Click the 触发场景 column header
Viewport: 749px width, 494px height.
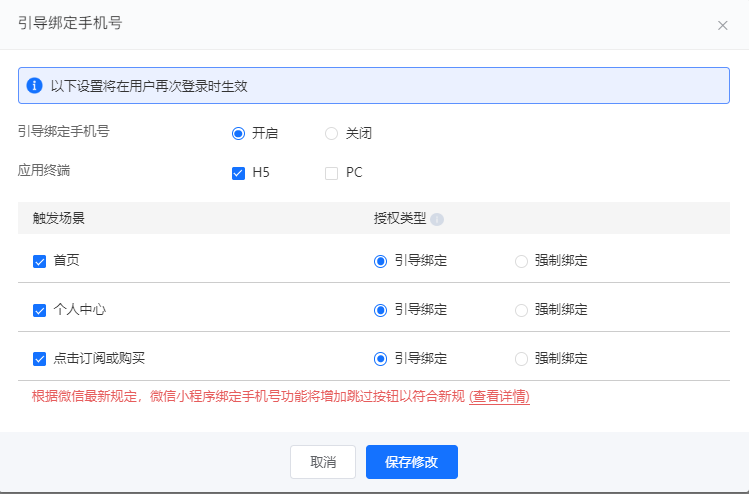[59, 218]
